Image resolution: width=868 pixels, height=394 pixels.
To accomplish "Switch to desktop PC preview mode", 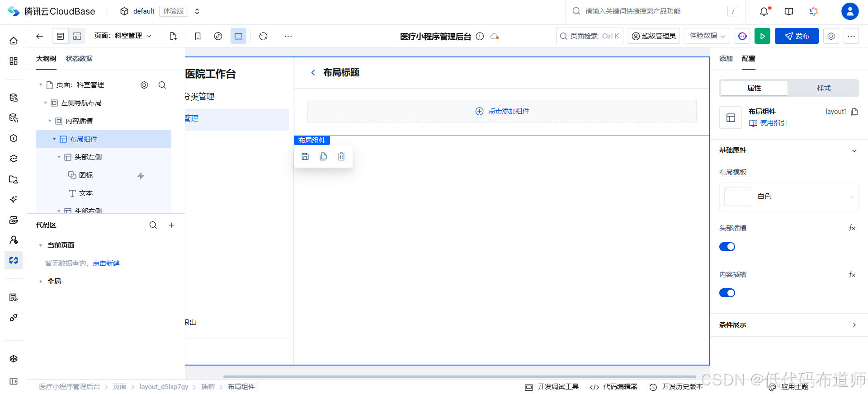I will click(238, 36).
